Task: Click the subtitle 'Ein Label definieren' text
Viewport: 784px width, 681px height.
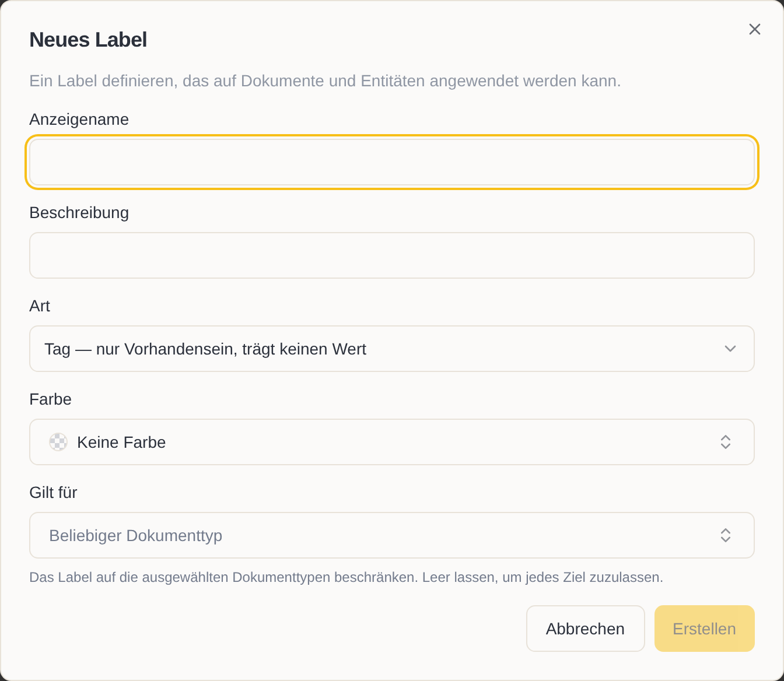Action: [x=325, y=80]
